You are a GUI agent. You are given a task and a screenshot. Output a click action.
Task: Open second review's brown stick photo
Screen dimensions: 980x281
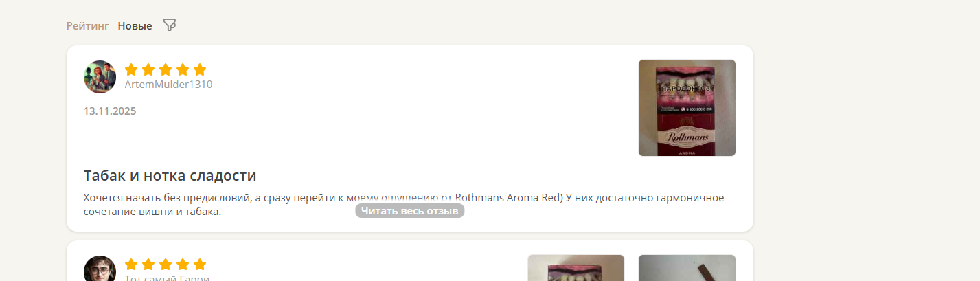[687, 268]
